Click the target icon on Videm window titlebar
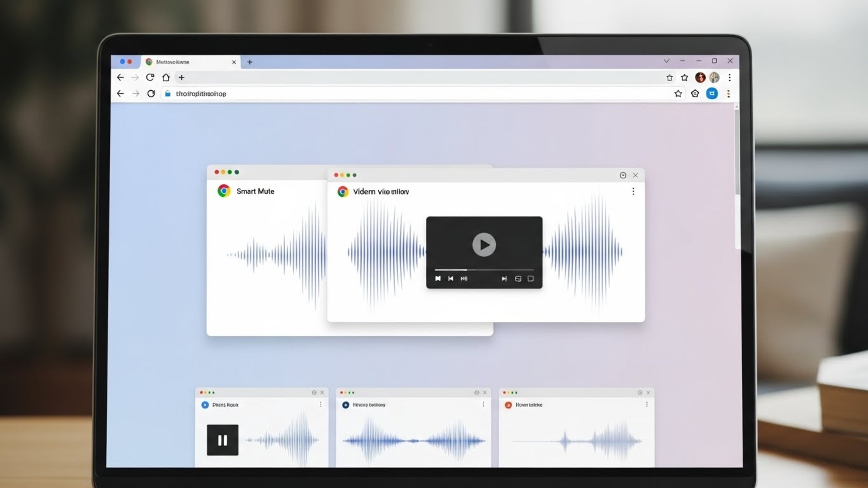The height and width of the screenshot is (488, 868). [x=623, y=175]
